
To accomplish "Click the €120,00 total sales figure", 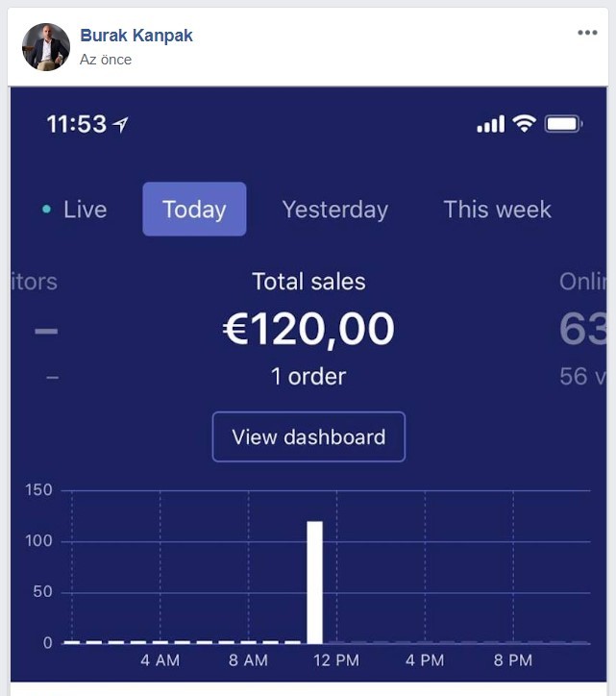I will (x=308, y=329).
